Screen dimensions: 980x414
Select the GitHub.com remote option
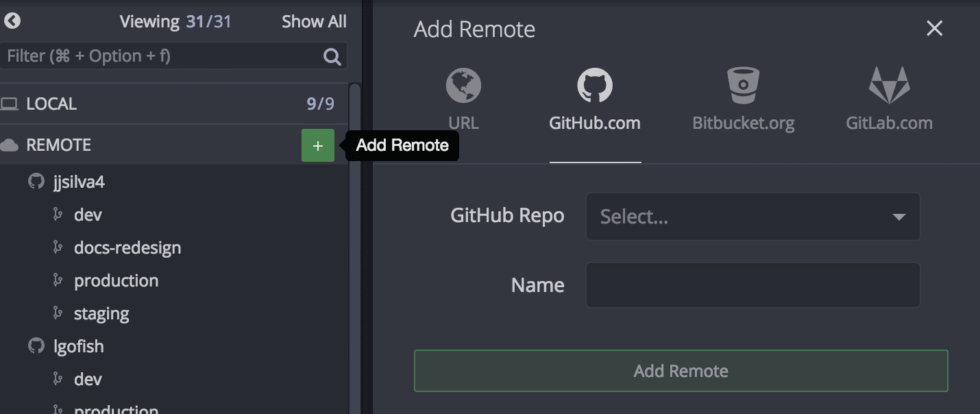(x=593, y=96)
